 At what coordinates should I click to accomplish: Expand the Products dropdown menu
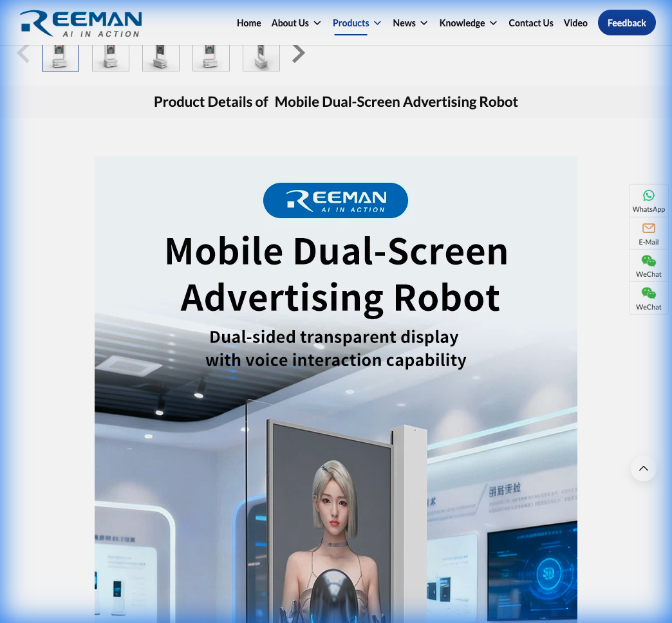(x=357, y=23)
